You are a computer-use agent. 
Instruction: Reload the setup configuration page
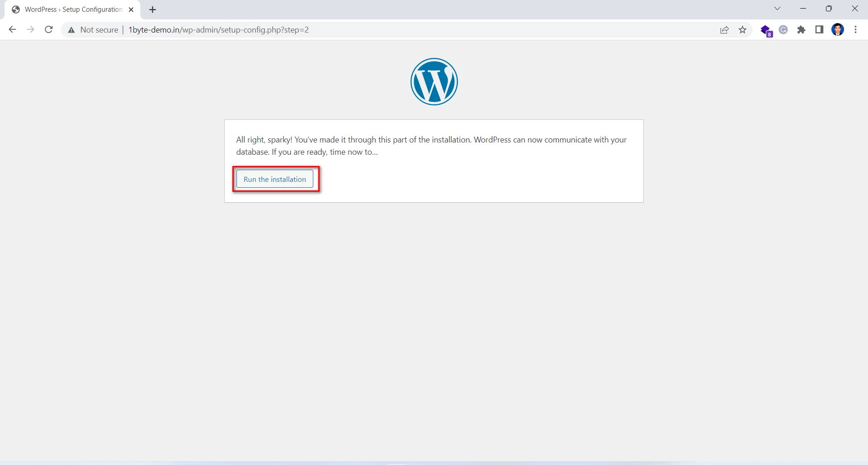[x=48, y=29]
